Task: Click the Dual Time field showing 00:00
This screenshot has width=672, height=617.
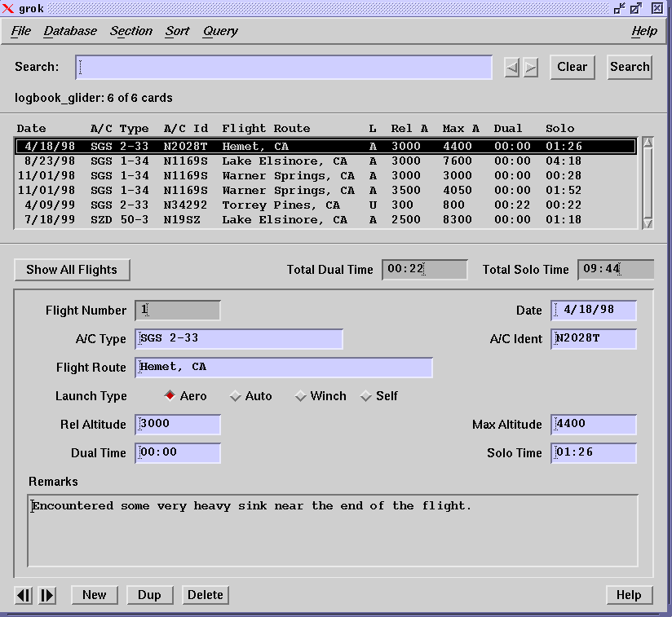Action: point(178,453)
